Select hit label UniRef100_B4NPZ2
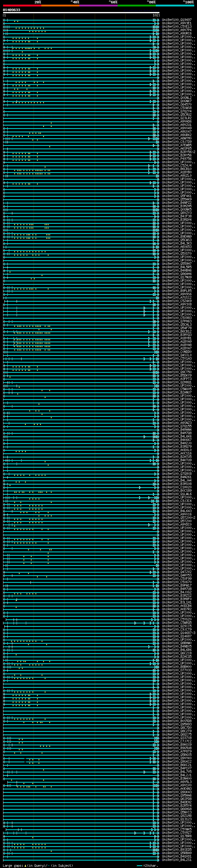Image resolution: width=197 pixels, height=868 pixels. [x=177, y=203]
